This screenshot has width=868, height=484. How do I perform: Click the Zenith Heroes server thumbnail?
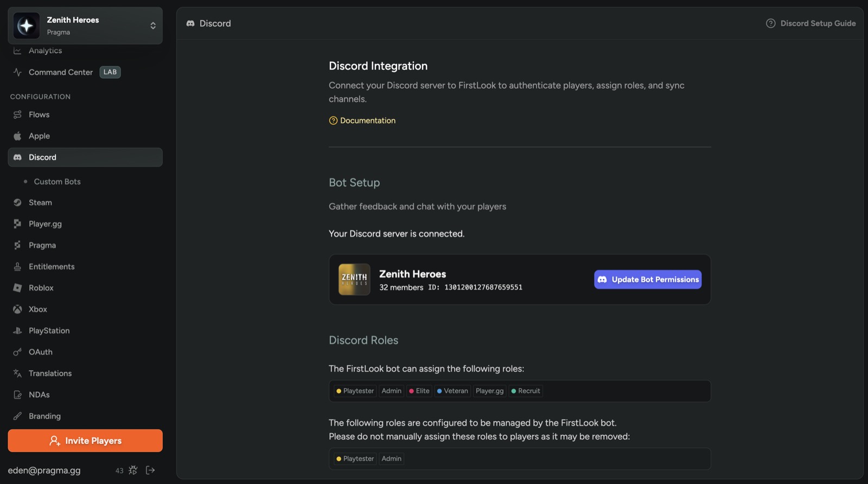tap(354, 280)
